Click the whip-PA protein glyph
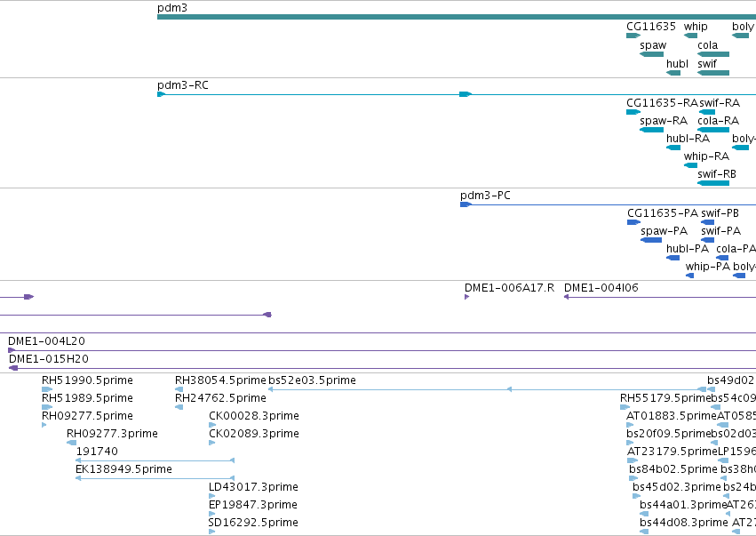 click(689, 276)
